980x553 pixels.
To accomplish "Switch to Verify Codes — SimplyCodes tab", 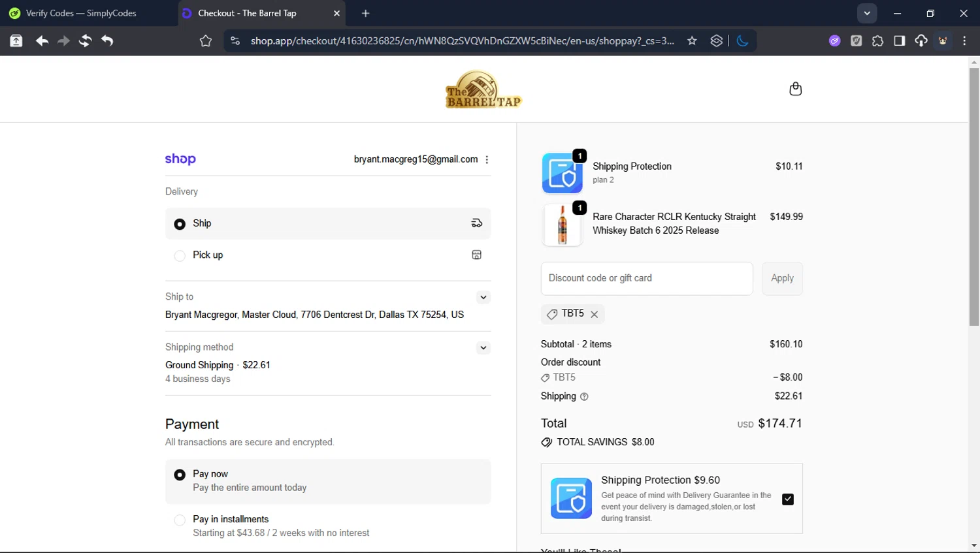I will (89, 13).
